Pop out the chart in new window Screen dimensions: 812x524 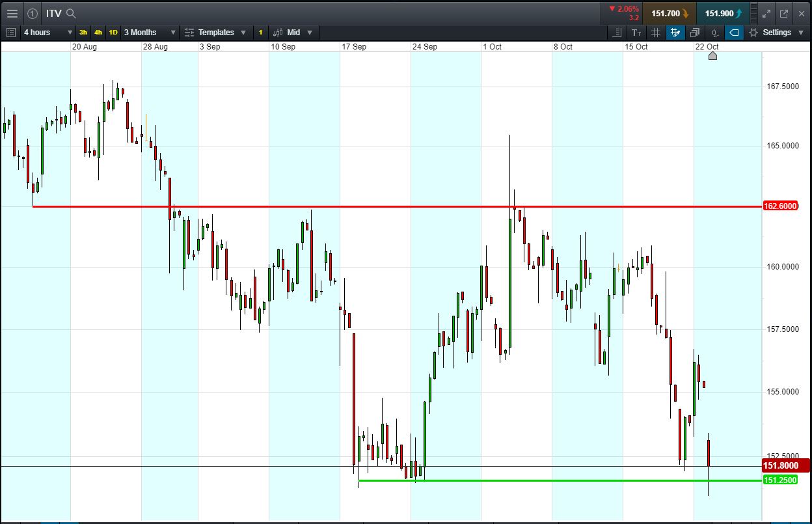pyautogui.click(x=784, y=13)
